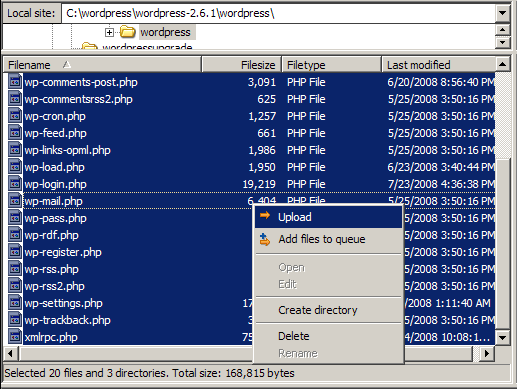Select the wp-settings.php filename
The width and height of the screenshot is (517, 389).
coord(63,303)
